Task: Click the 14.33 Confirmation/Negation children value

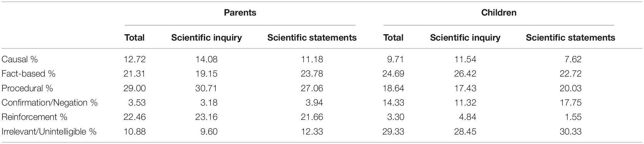Action: coord(393,103)
